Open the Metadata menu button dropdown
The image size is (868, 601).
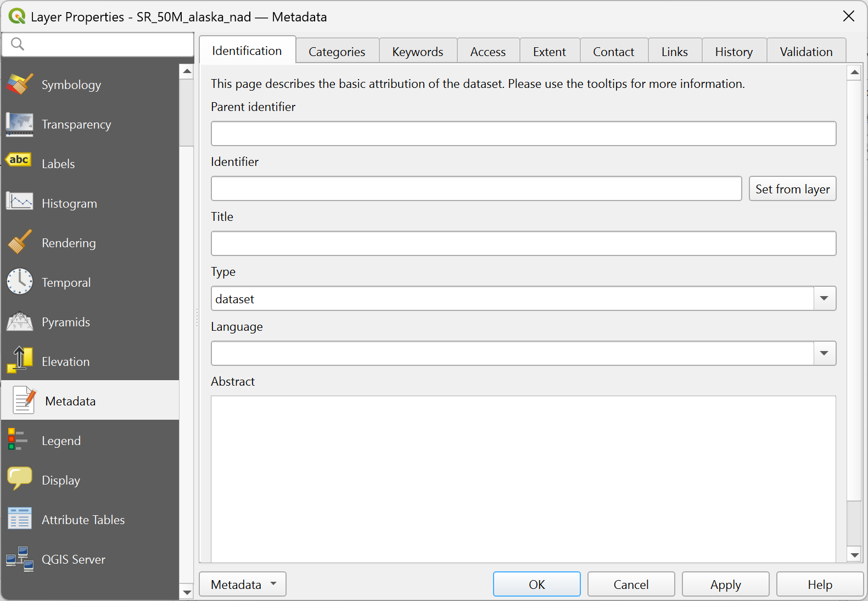coord(242,584)
